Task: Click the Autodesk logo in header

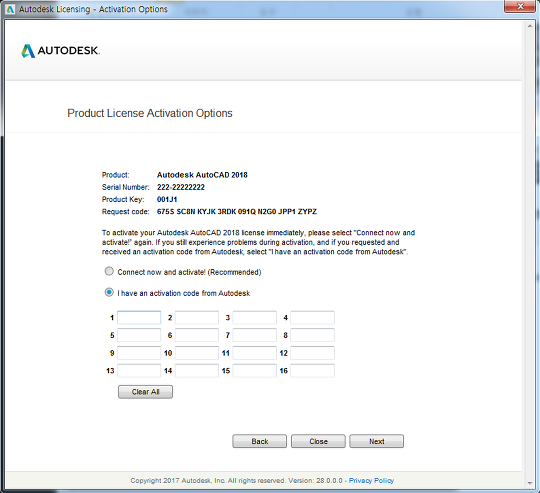Action: click(x=60, y=51)
